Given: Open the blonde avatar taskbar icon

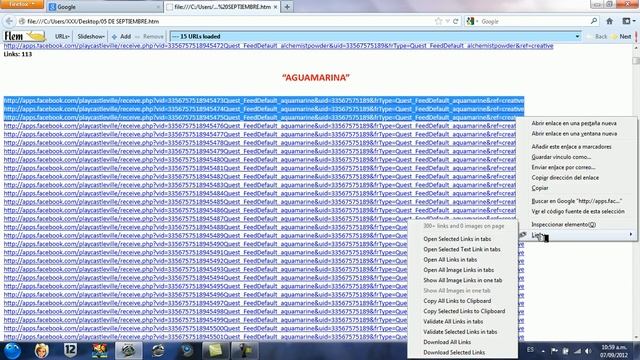Looking at the screenshot, I should (41, 351).
